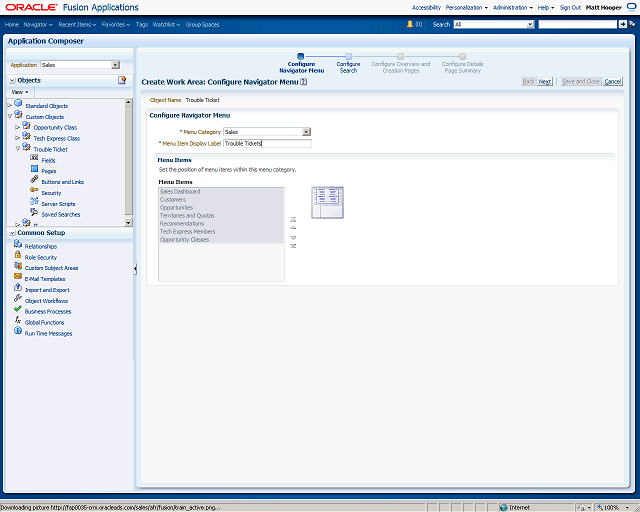Collapse the Common Setup section

[x=13, y=233]
